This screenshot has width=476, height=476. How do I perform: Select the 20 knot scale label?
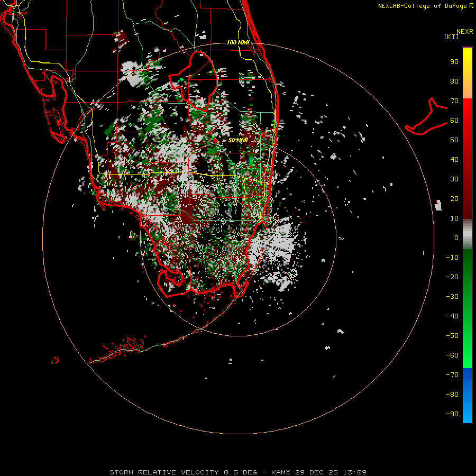454,199
